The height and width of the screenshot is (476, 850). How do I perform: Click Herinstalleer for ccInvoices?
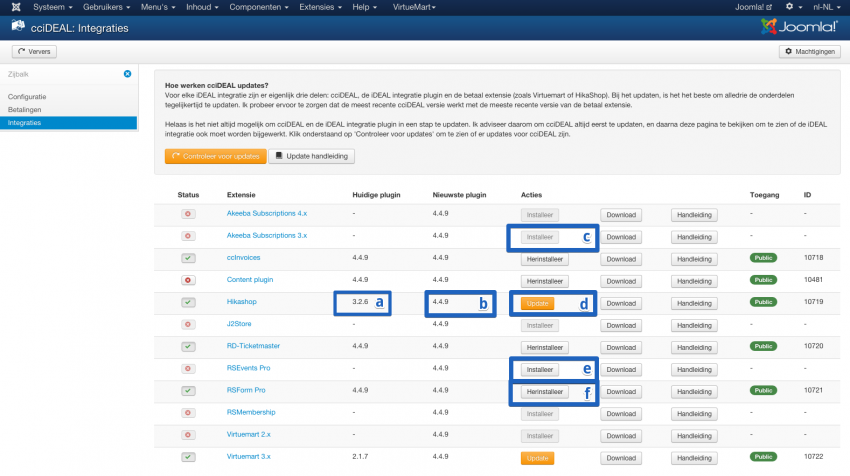click(x=545, y=259)
